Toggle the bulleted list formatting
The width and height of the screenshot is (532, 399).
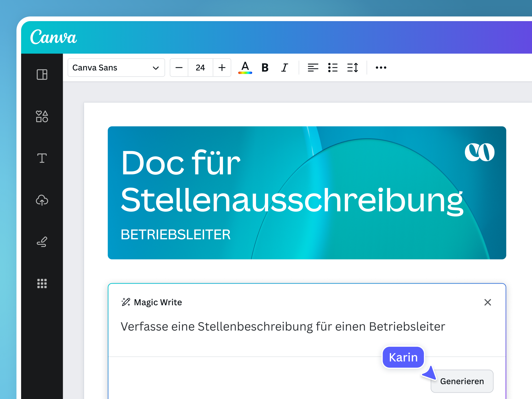coord(333,68)
